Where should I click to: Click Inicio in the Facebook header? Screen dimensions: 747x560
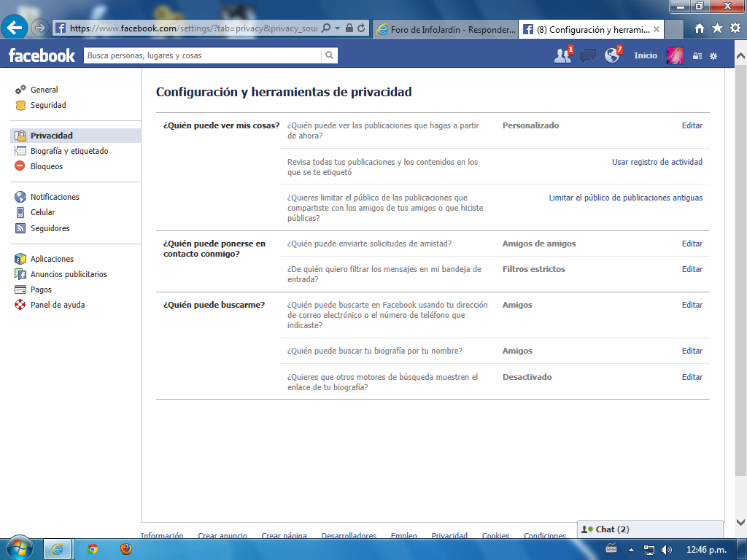point(646,55)
